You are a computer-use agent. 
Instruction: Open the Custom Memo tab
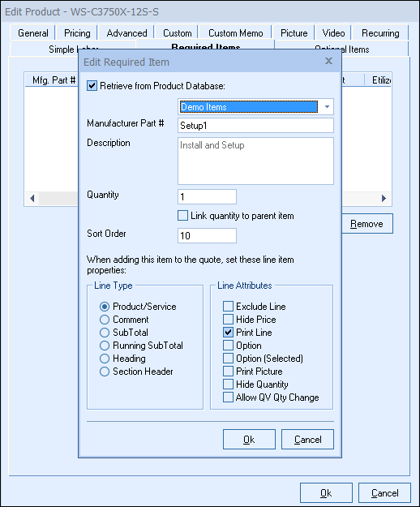tap(235, 33)
